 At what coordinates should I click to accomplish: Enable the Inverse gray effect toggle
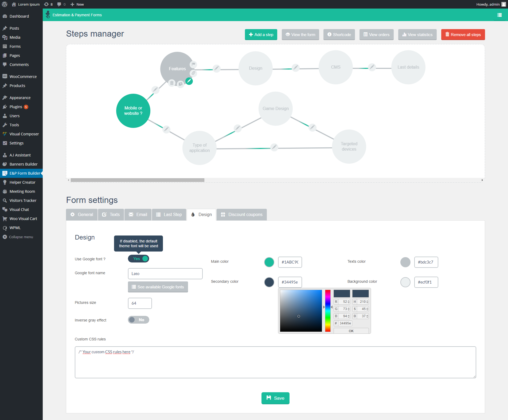tap(138, 320)
